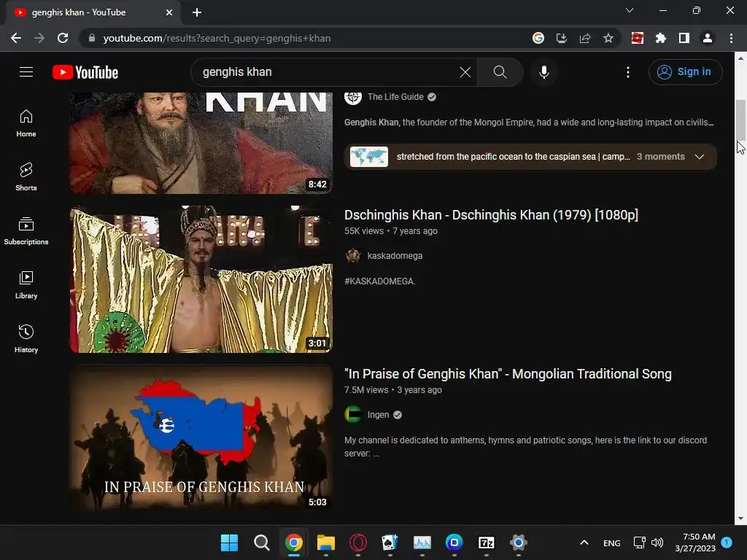Open the tab search dropdown arrow
This screenshot has width=747, height=560.
click(x=630, y=10)
